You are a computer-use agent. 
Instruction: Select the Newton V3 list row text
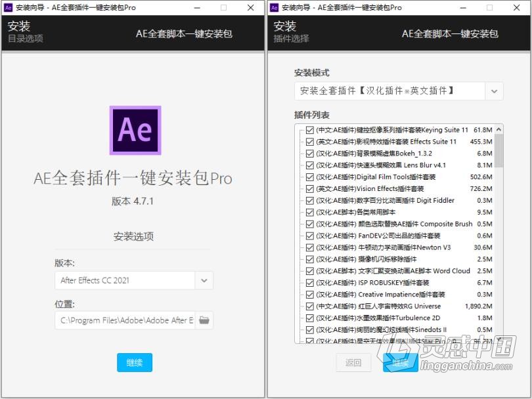point(384,247)
